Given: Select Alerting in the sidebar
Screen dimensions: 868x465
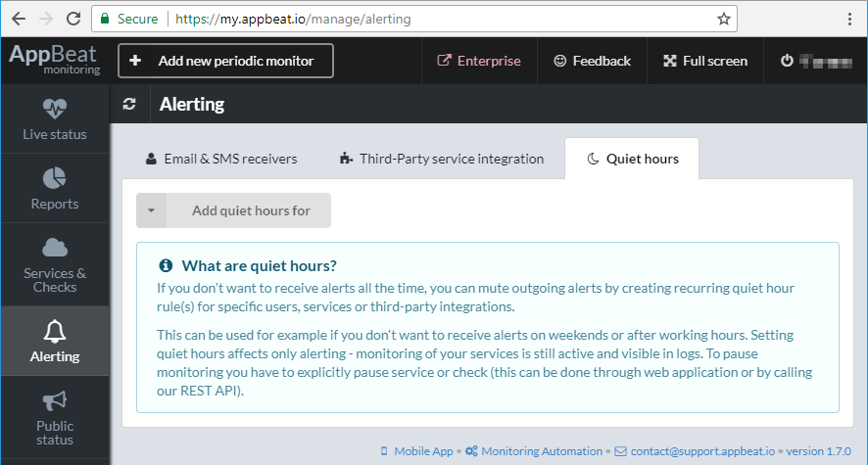Looking at the screenshot, I should [x=55, y=341].
